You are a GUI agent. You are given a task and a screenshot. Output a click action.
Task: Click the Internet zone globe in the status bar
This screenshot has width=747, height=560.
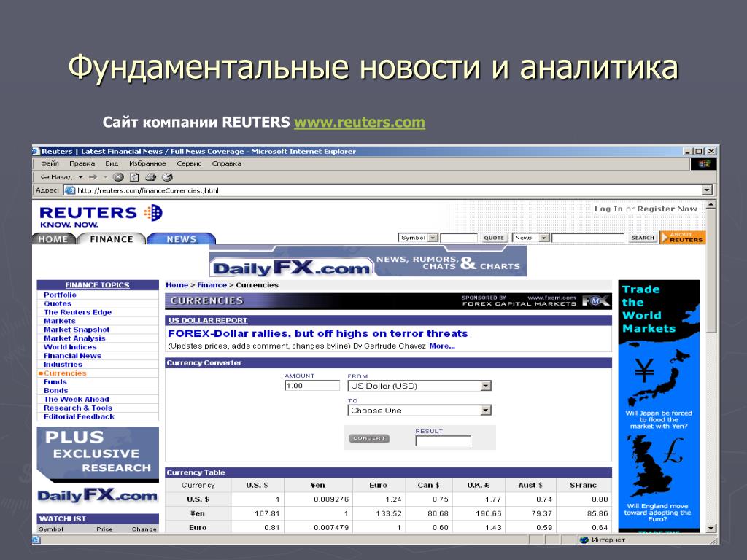point(584,540)
